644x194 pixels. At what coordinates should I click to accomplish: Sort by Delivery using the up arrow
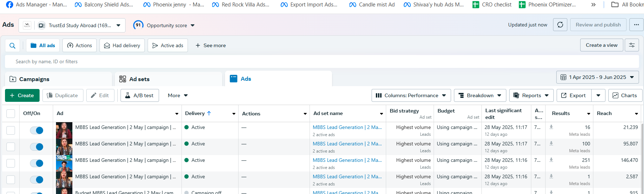pos(209,113)
